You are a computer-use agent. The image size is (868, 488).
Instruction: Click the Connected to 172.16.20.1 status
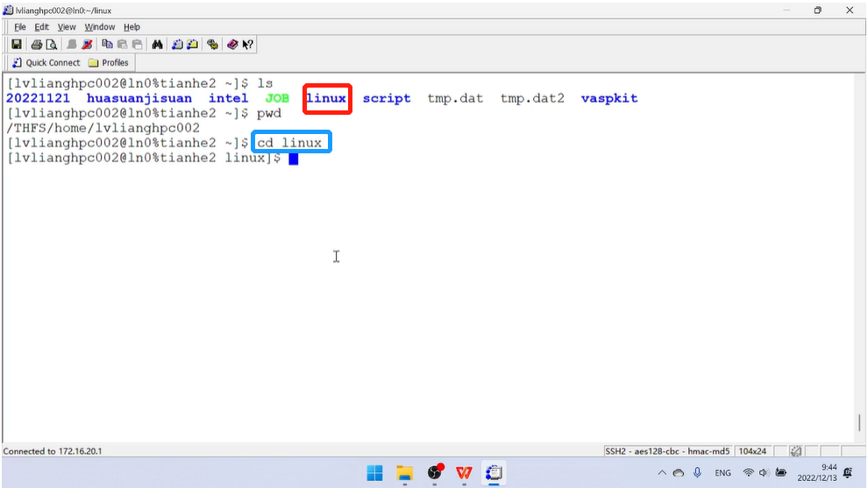tap(53, 451)
